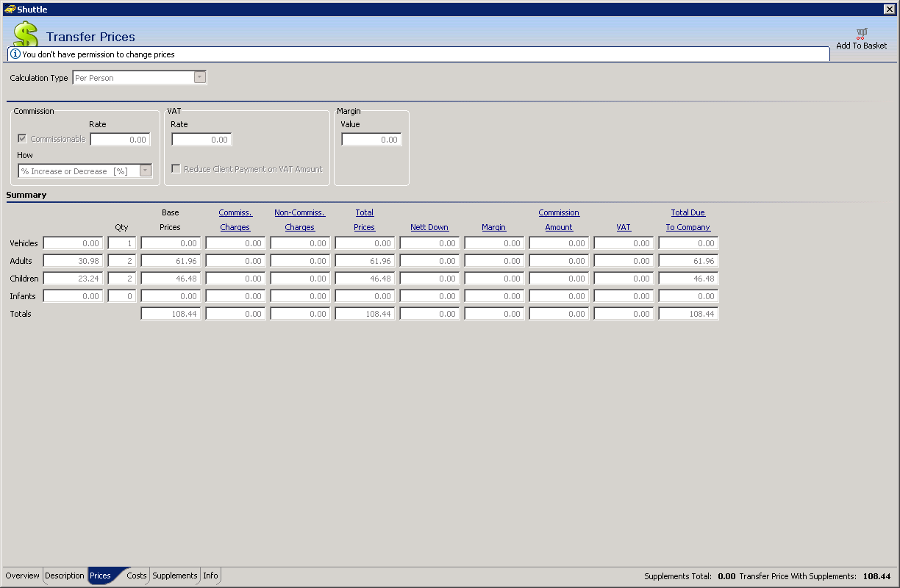Switch to the Overview tab
Screen dimensions: 900x588
[x=22, y=576]
